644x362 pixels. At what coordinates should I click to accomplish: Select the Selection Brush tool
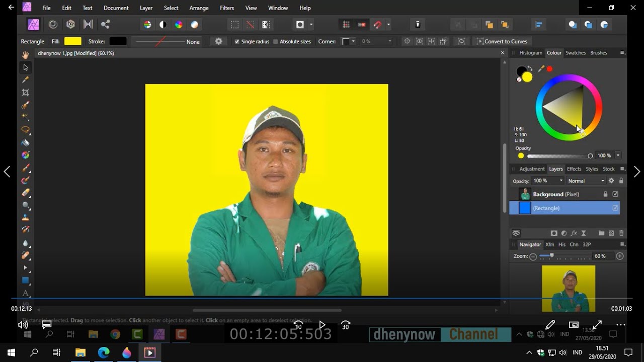click(x=25, y=105)
